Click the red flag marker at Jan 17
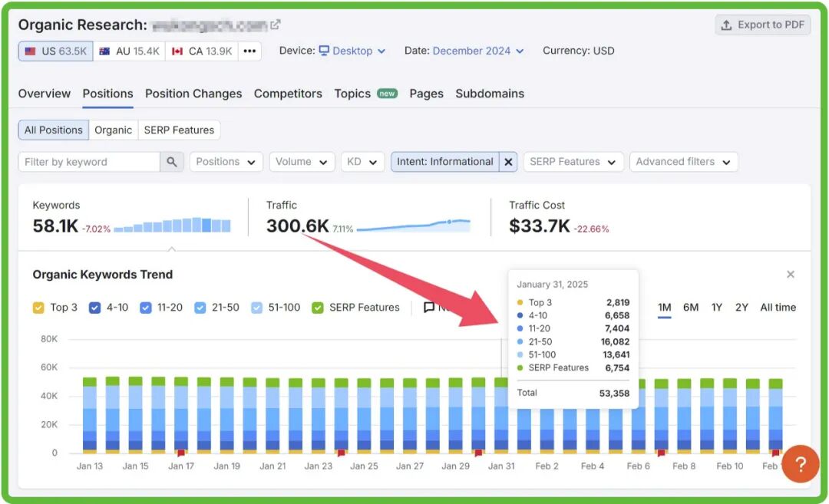The width and height of the screenshot is (829, 504). tap(181, 453)
